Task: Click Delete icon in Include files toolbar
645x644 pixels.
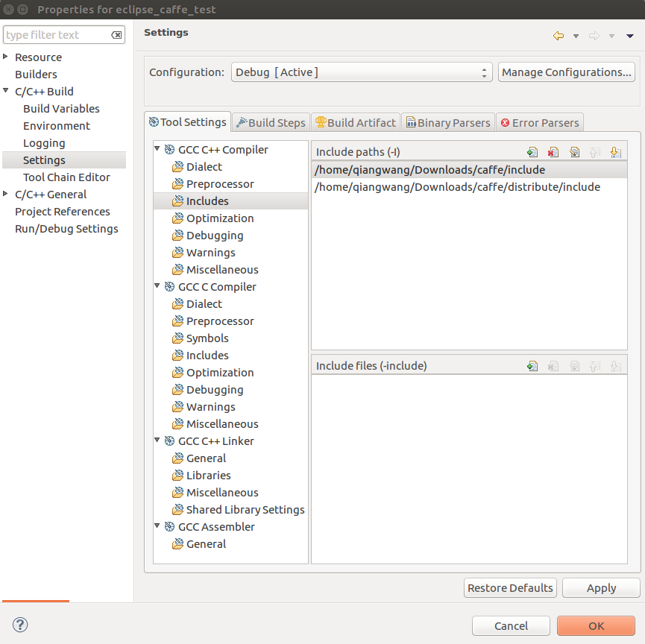Action: coord(553,365)
